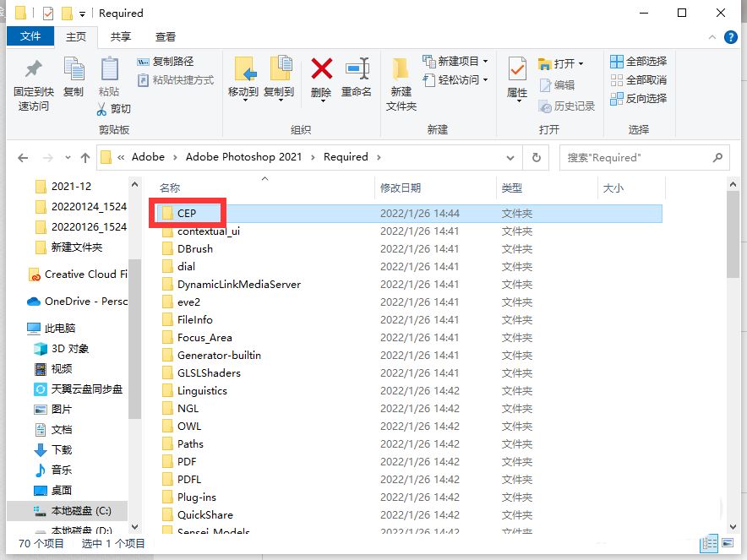The height and width of the screenshot is (560, 747).
Task: Click Paste shortcut (粘贴快捷方式)
Action: coord(175,80)
